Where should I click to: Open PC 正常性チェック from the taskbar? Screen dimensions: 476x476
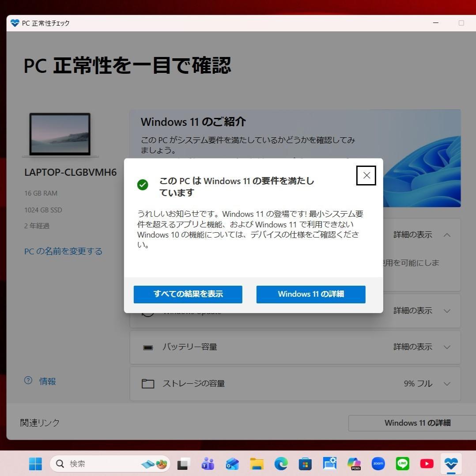click(x=451, y=464)
